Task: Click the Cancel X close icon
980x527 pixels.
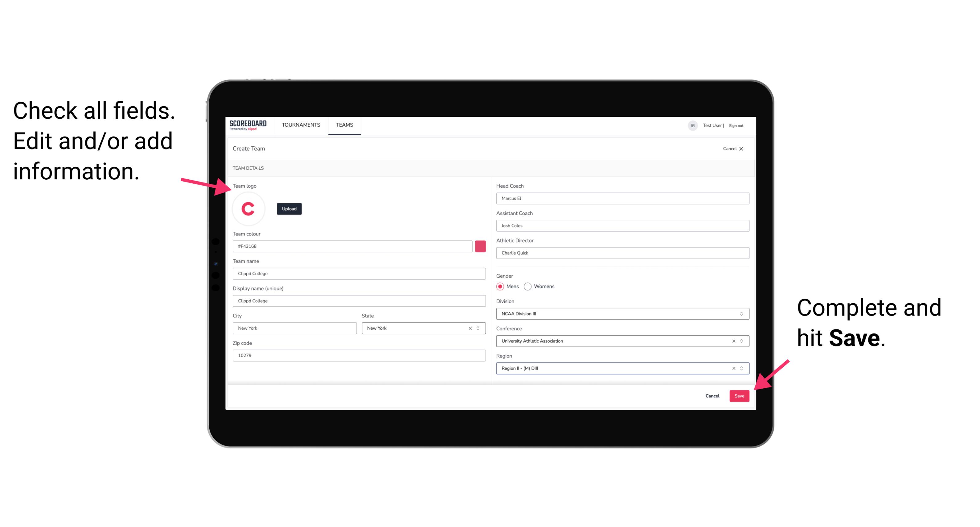Action: [x=745, y=149]
